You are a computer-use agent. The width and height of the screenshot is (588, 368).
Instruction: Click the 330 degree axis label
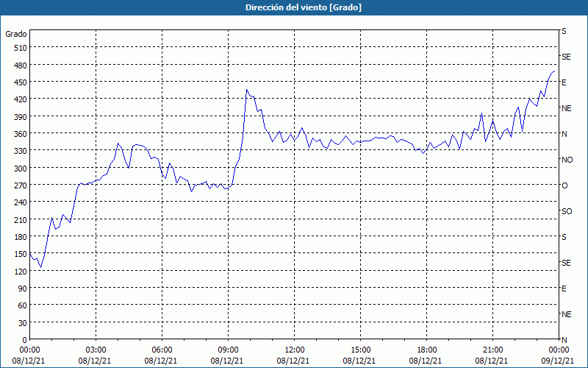click(x=21, y=151)
